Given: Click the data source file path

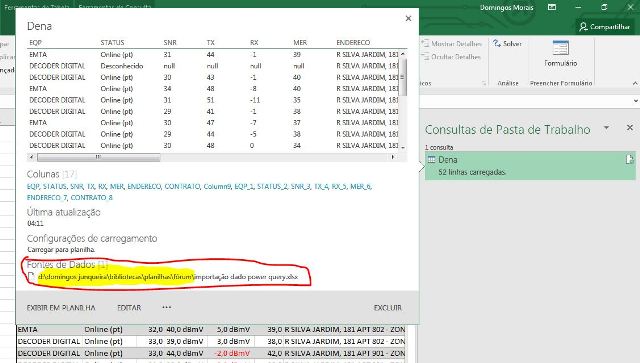Looking at the screenshot, I should pyautogui.click(x=168, y=277).
